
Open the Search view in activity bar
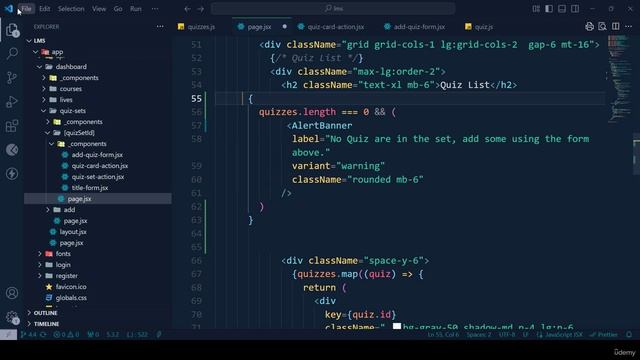pos(12,53)
